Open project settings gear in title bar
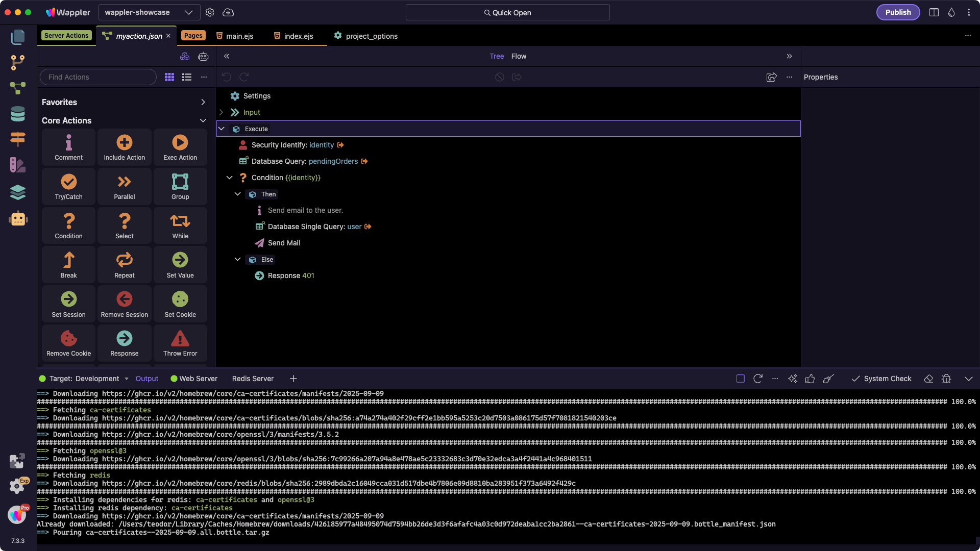Viewport: 980px width, 551px height. [210, 12]
